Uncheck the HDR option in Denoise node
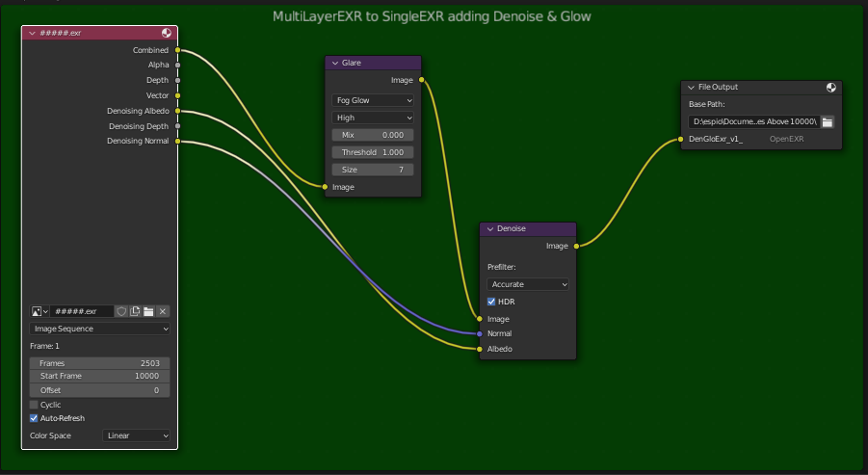The image size is (868, 475). click(x=491, y=302)
